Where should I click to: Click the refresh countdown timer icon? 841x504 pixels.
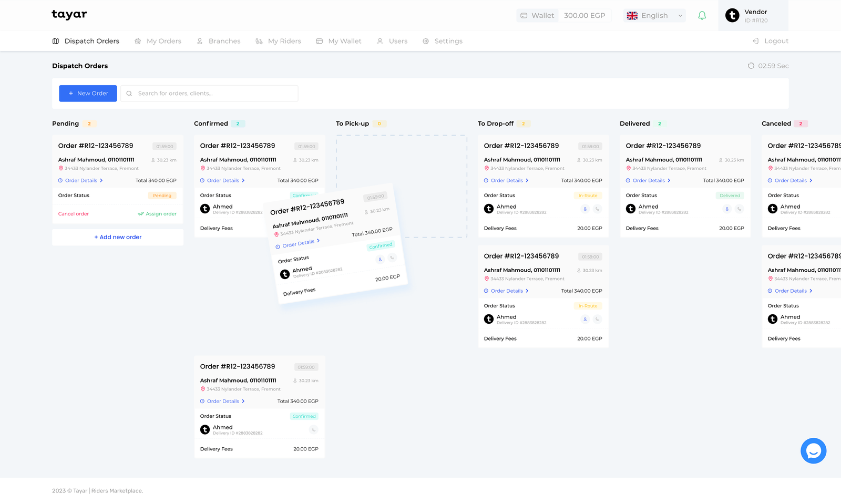751,66
